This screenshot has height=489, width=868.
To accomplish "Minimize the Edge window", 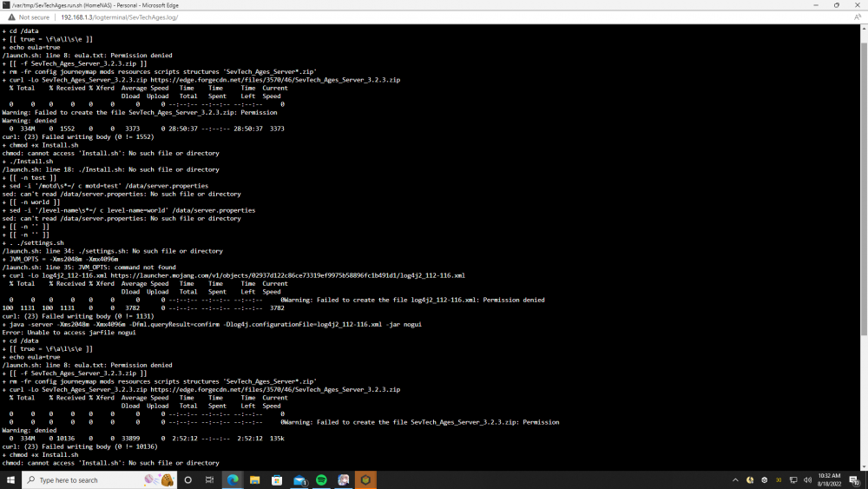I will coord(816,5).
